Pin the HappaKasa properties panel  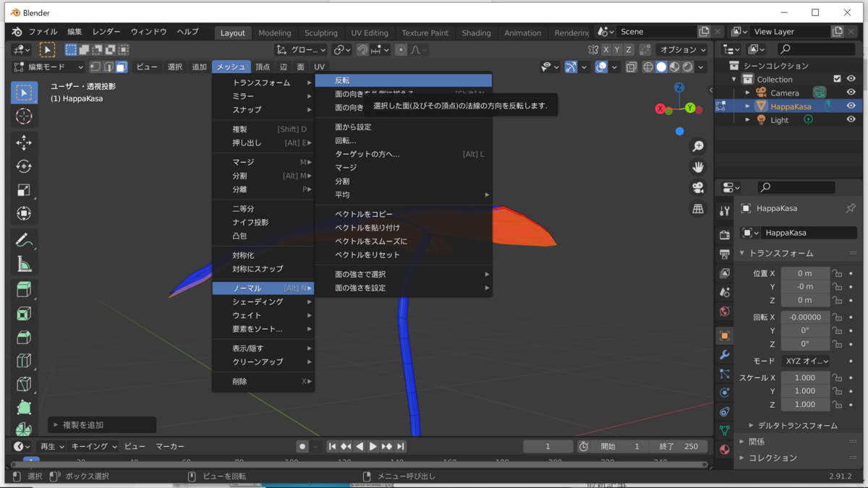(851, 208)
